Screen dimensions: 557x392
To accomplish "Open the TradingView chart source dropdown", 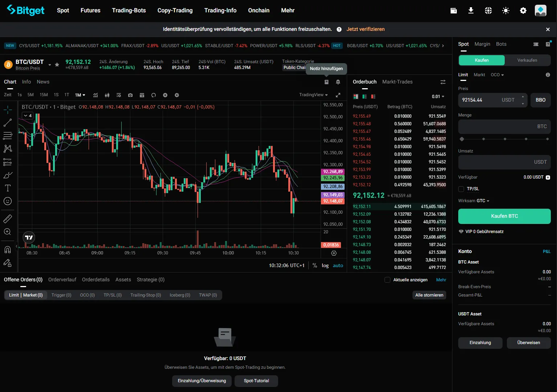I will (x=313, y=95).
